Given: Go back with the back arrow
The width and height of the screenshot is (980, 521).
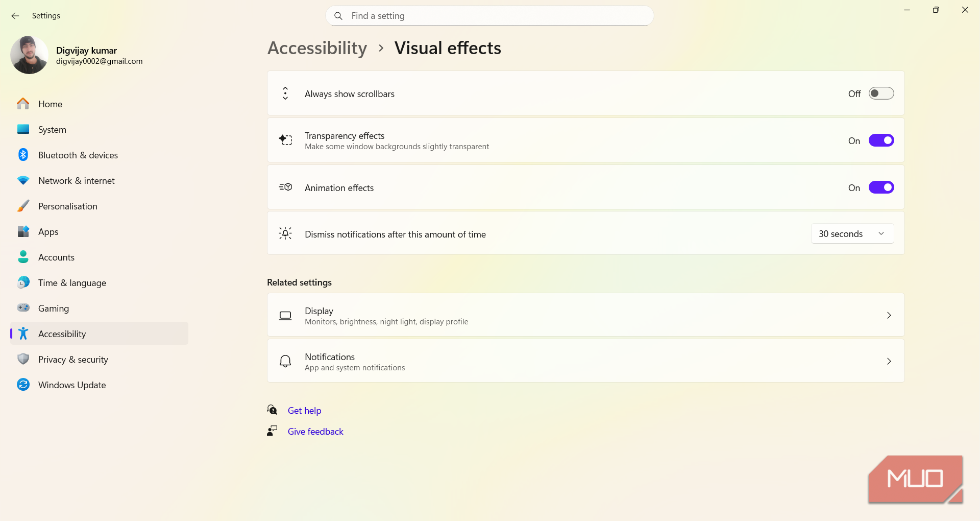Looking at the screenshot, I should coord(15,16).
